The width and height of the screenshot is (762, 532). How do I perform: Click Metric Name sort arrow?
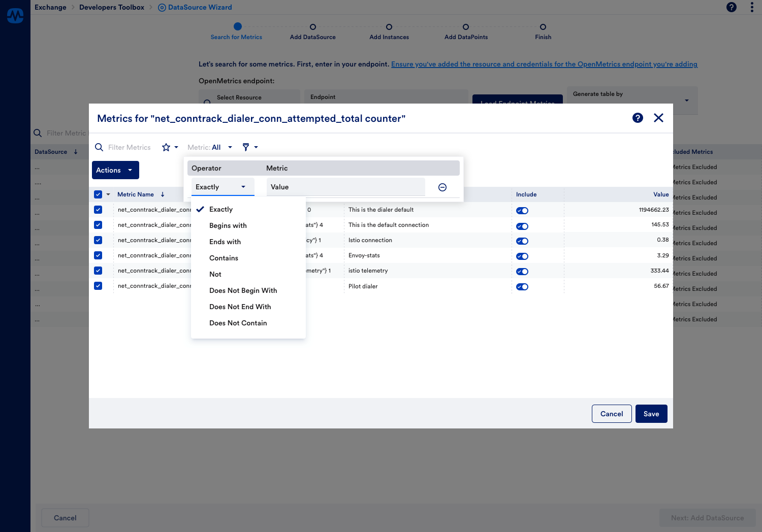click(x=163, y=194)
